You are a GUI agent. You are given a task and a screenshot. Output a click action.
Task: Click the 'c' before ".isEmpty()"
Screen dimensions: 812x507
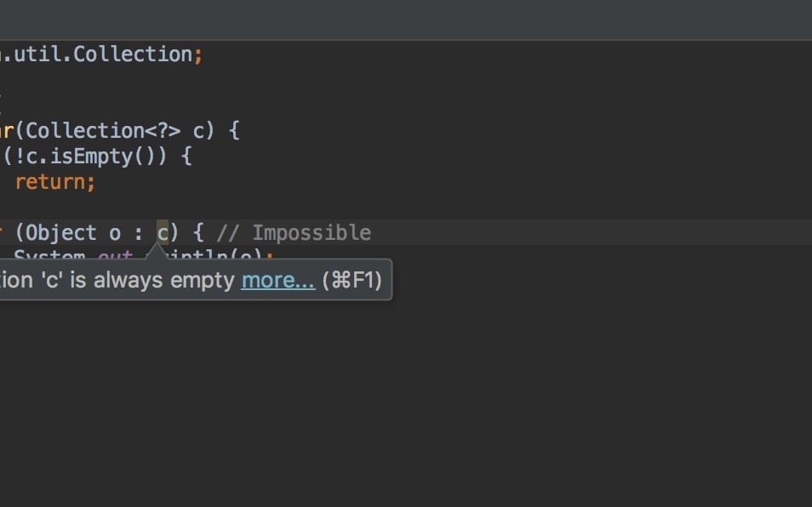pos(31,157)
